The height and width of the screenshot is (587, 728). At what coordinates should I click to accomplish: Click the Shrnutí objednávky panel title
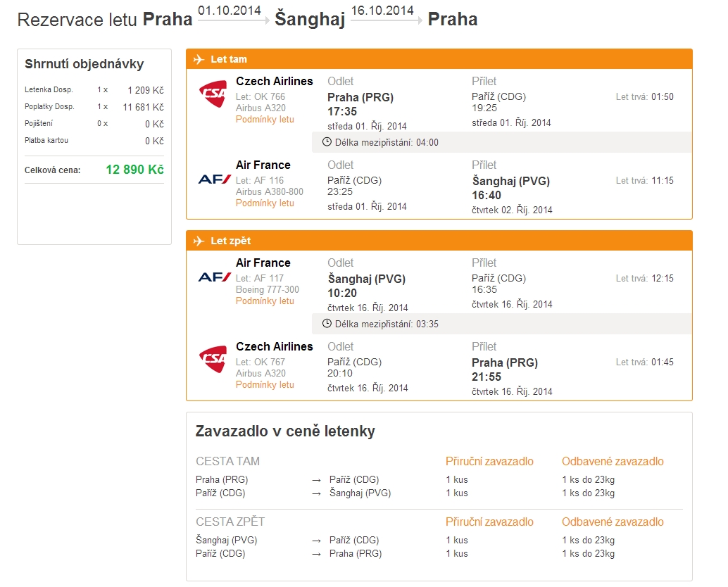[x=84, y=64]
